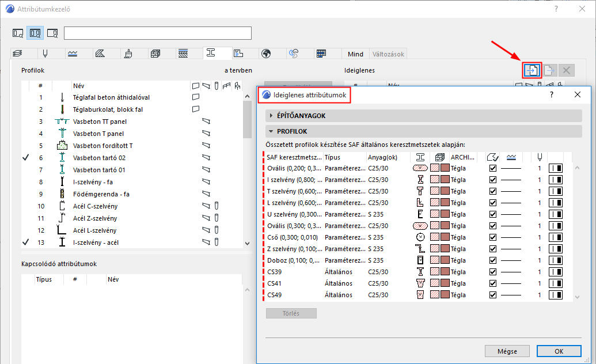
Task: Click the Cső profile shape icon
Action: pos(420,237)
